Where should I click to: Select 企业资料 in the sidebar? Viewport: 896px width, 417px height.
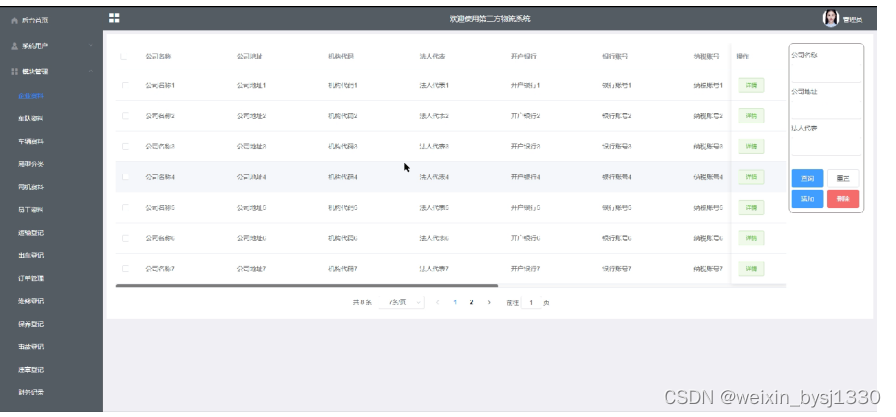coord(31,96)
